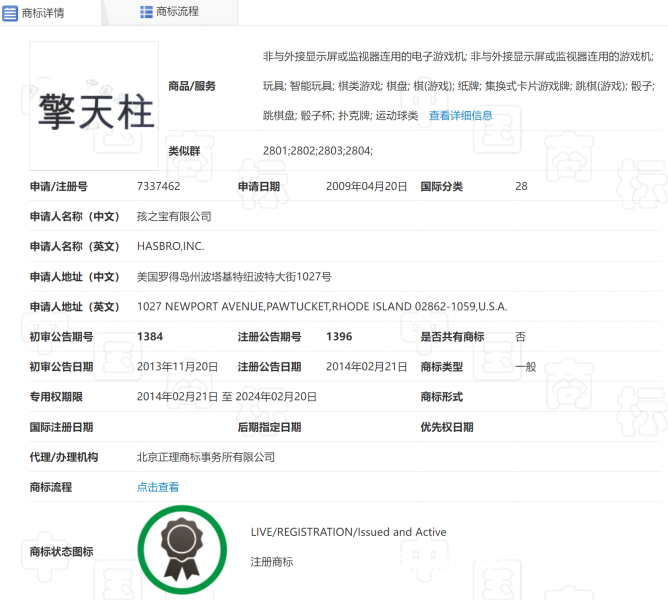Click registration announcement issue number 1396
668x600 pixels.
click(339, 337)
